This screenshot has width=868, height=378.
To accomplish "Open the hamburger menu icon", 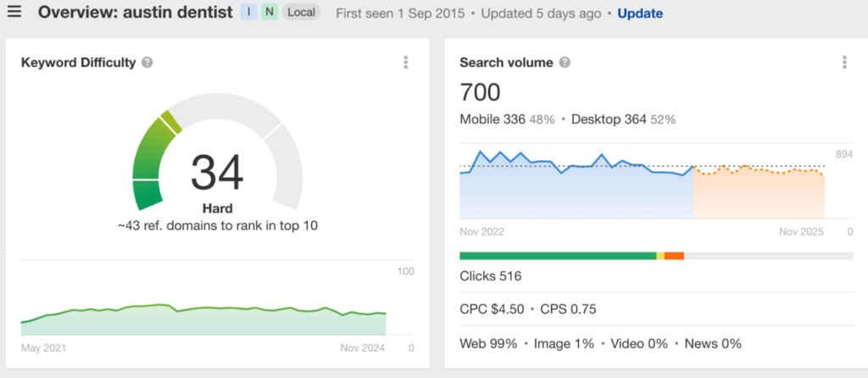I will (x=14, y=12).
